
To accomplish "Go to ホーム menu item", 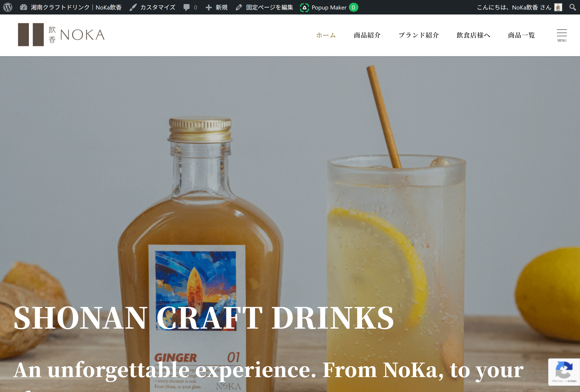I will pos(326,35).
